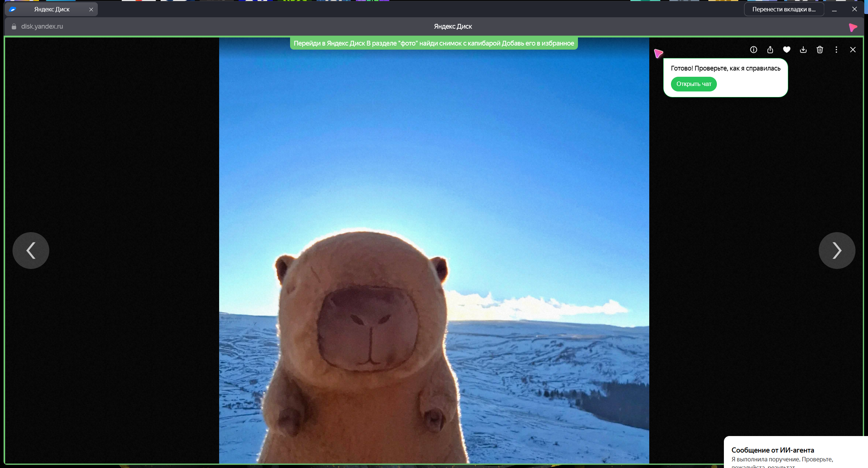Click the lock icon in address bar
The image size is (868, 468).
click(x=14, y=26)
